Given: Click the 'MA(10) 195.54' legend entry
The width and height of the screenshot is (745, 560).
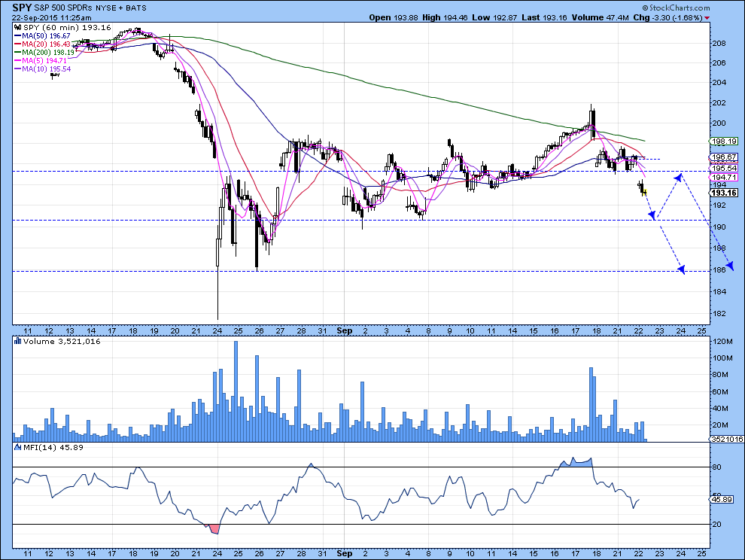Looking at the screenshot, I should [x=46, y=69].
